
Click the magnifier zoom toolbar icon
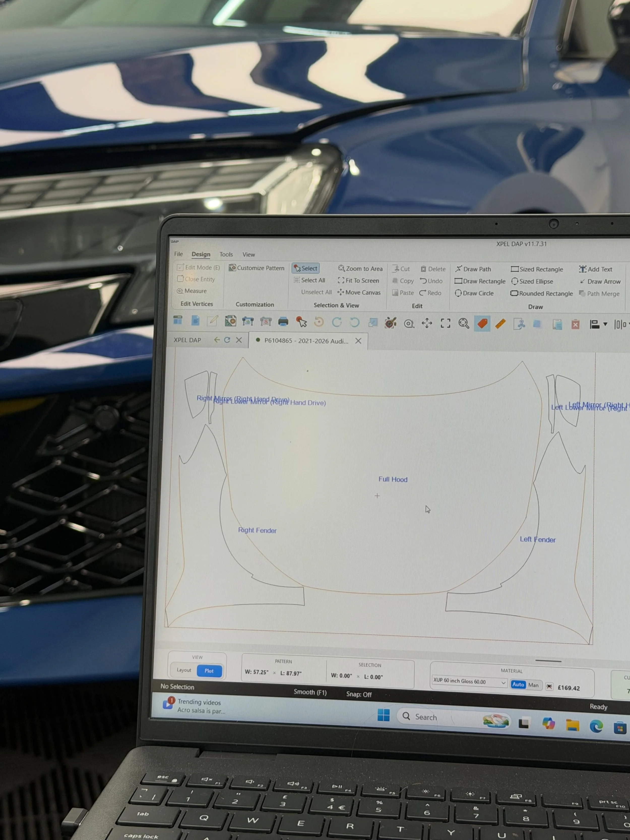[463, 324]
